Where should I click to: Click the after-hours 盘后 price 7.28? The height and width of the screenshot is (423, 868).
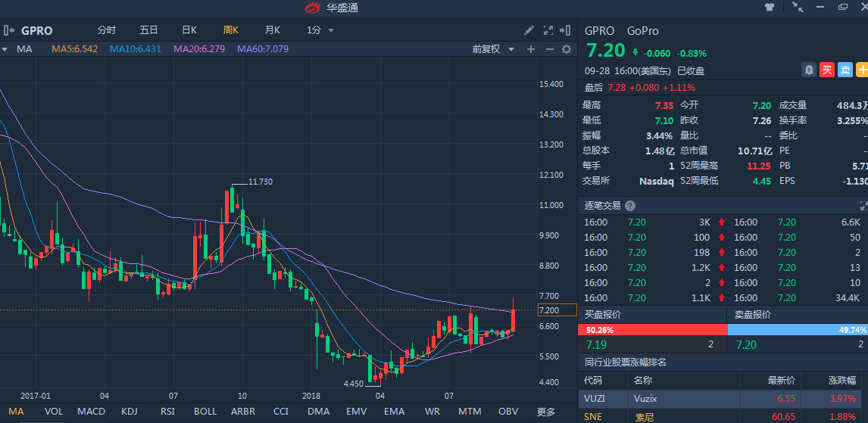[x=617, y=87]
